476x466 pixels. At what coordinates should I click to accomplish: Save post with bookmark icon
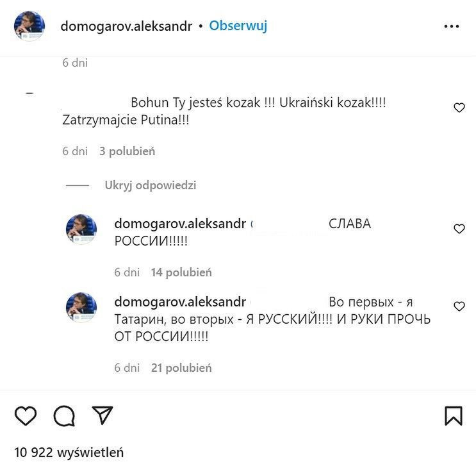tap(453, 415)
